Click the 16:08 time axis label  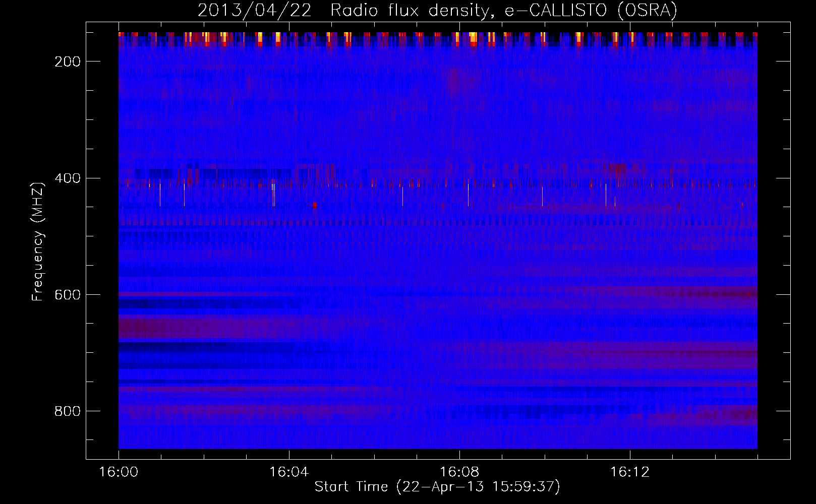[x=459, y=472]
